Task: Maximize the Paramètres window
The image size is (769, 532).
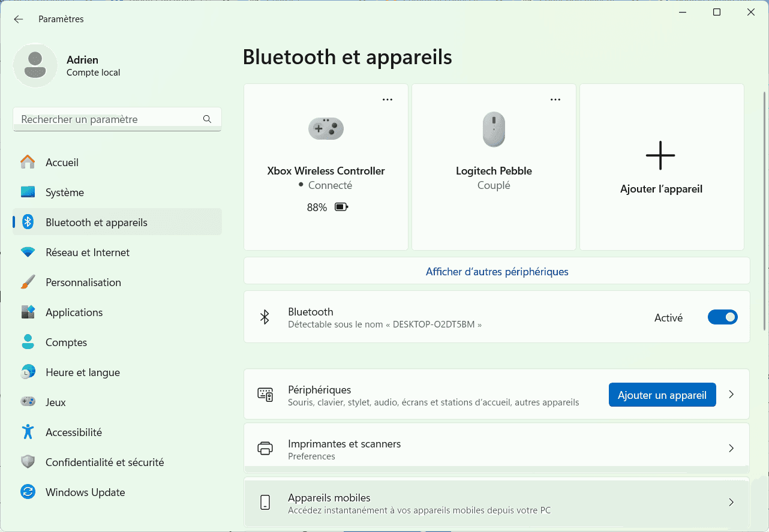Action: (717, 12)
